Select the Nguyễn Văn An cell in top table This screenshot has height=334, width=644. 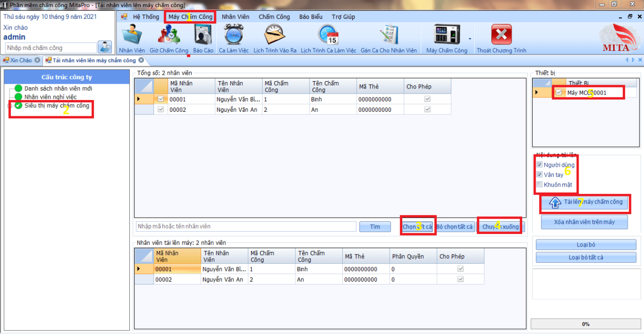pos(238,110)
